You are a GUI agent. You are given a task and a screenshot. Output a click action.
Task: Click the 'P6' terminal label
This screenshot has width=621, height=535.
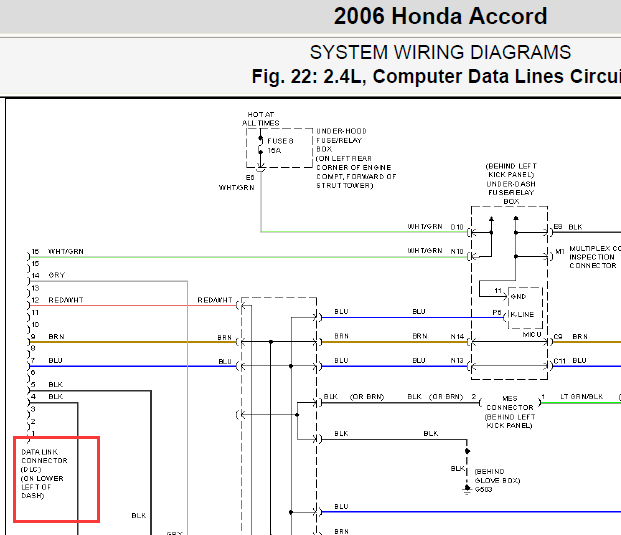coord(497,312)
